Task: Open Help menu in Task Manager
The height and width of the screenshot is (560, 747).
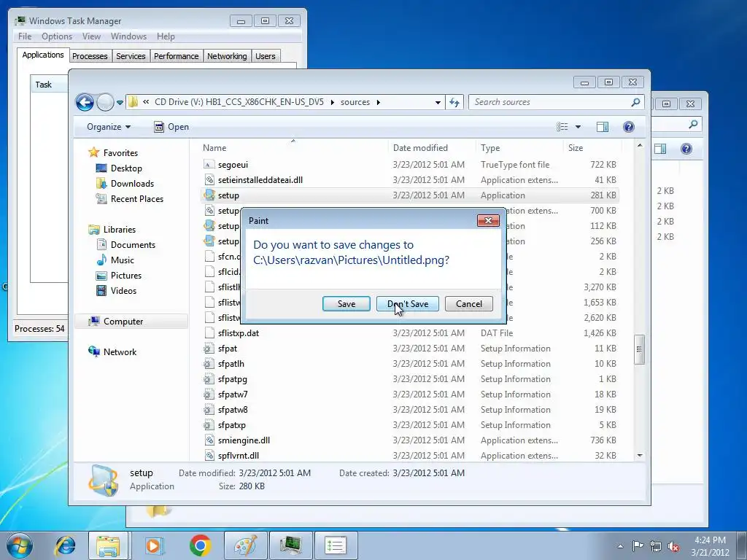Action: [166, 36]
